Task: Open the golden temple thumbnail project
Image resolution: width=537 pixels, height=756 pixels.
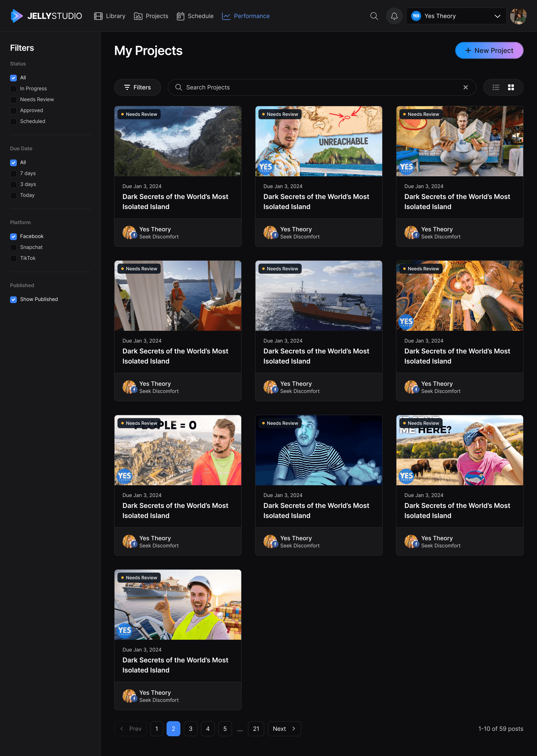Action: pos(460,296)
